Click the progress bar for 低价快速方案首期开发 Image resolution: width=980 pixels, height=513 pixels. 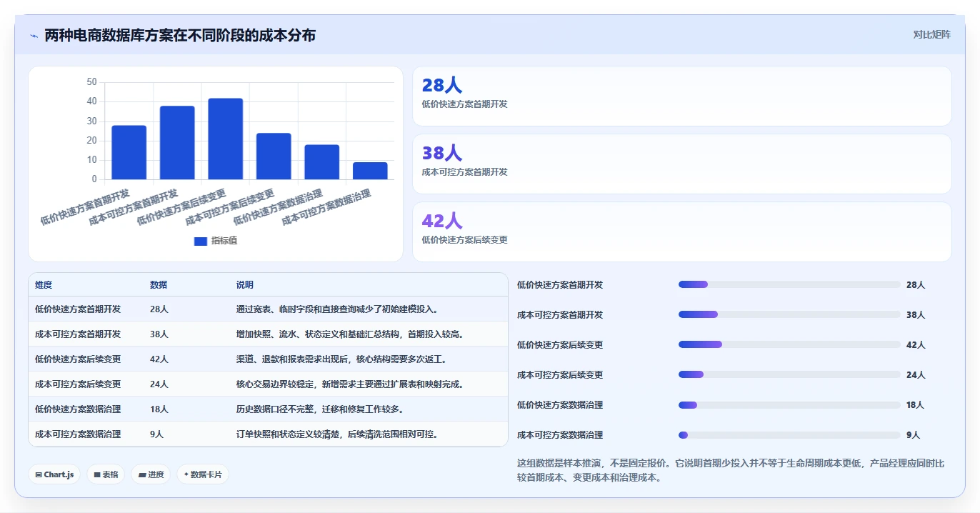789,284
